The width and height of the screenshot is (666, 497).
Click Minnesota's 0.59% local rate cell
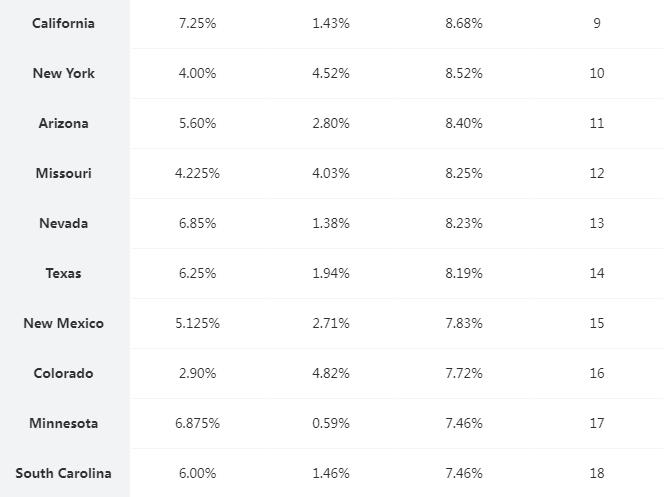(x=331, y=423)
